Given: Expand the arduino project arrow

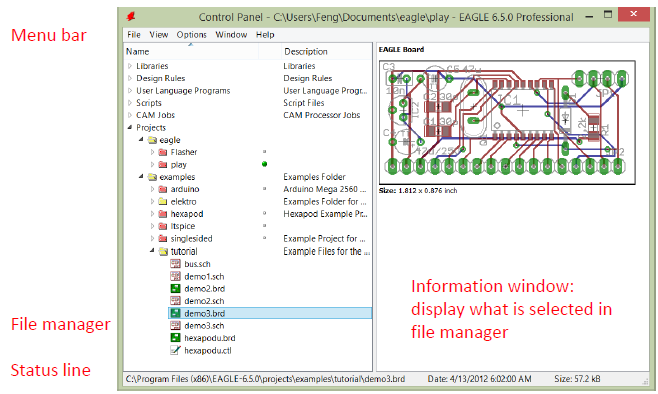Looking at the screenshot, I should point(152,189).
